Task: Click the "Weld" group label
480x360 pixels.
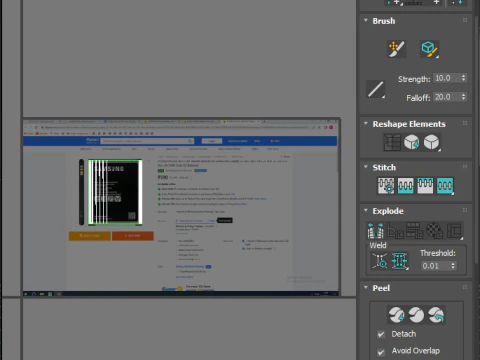Action: coord(378,246)
